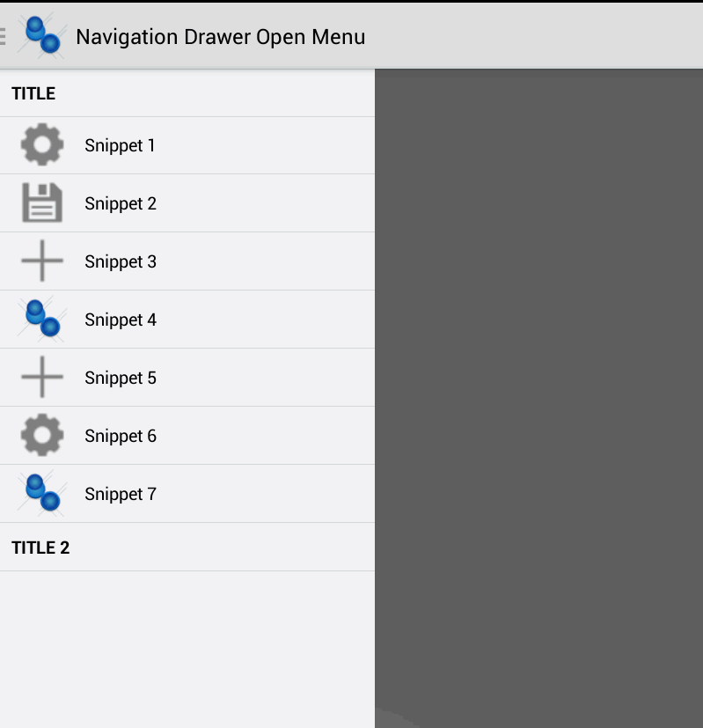Screen dimensions: 703x728
Task: Click the TITLE section header
Action: tap(33, 93)
